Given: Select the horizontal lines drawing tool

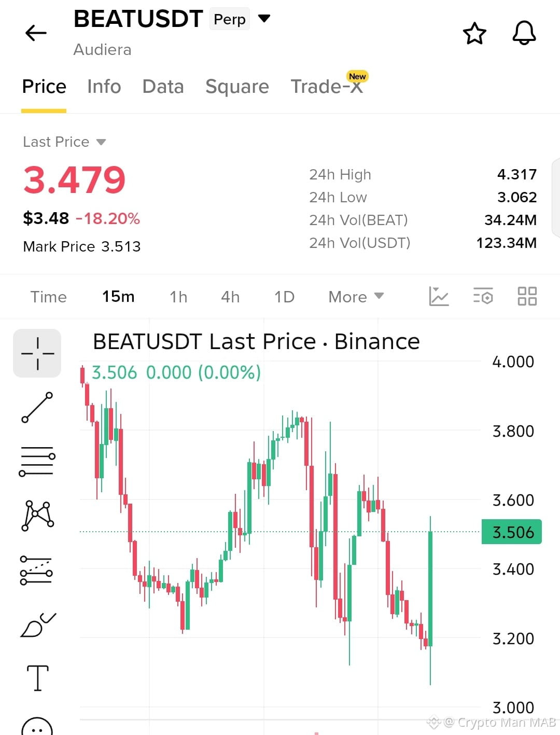Looking at the screenshot, I should (x=37, y=461).
